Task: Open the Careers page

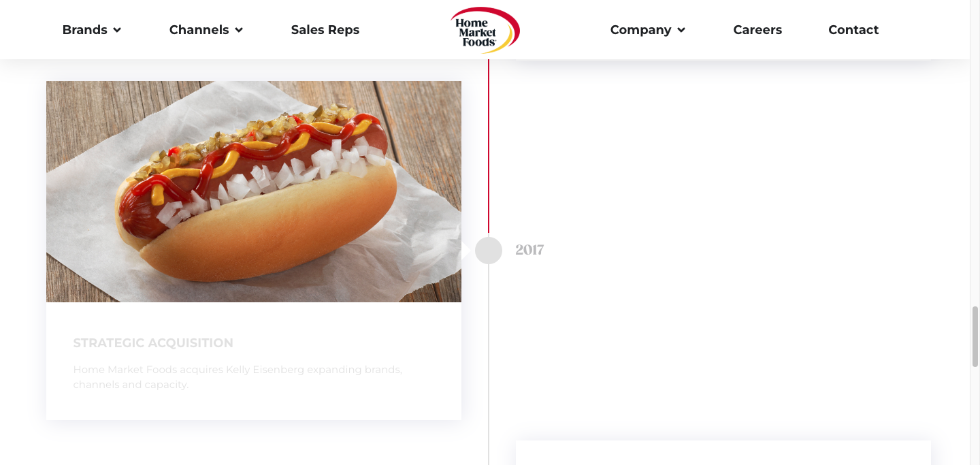Action: [x=757, y=30]
